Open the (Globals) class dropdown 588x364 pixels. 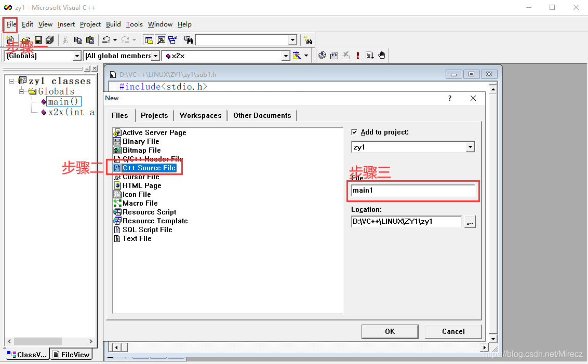click(77, 56)
